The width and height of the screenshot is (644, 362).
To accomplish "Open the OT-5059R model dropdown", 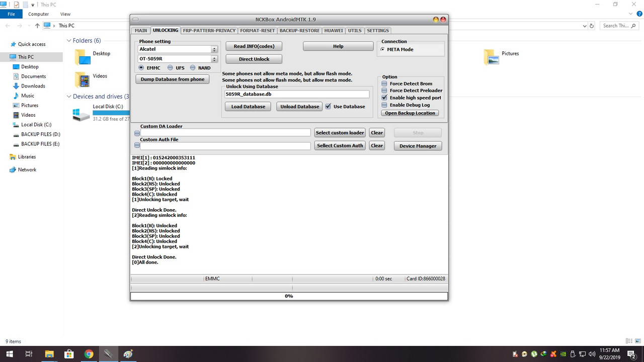I will tap(214, 59).
